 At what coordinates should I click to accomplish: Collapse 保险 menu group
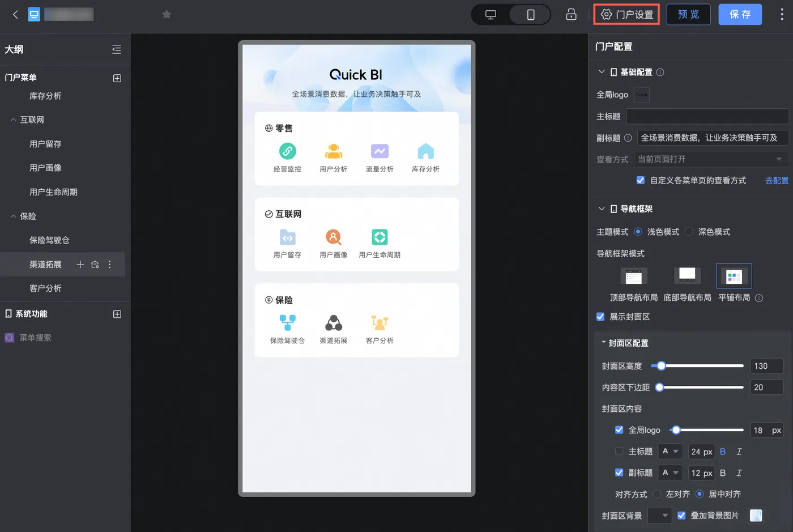tap(13, 216)
